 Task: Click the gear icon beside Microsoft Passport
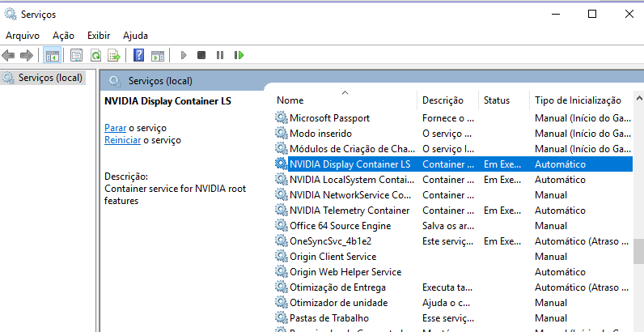(281, 118)
